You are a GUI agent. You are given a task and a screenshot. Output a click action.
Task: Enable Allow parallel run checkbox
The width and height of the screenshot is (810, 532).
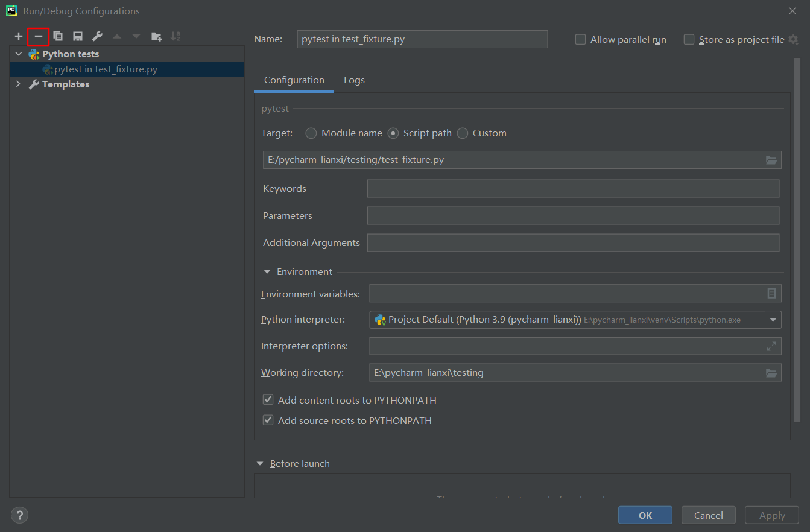click(580, 40)
